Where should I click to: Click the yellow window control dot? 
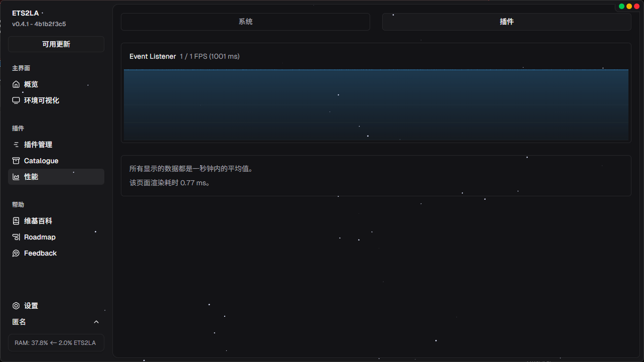click(629, 7)
